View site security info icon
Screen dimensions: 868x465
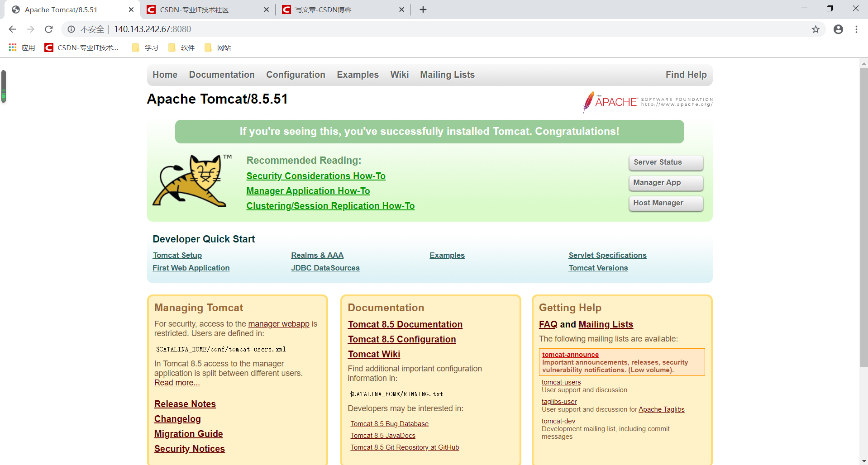pos(71,29)
